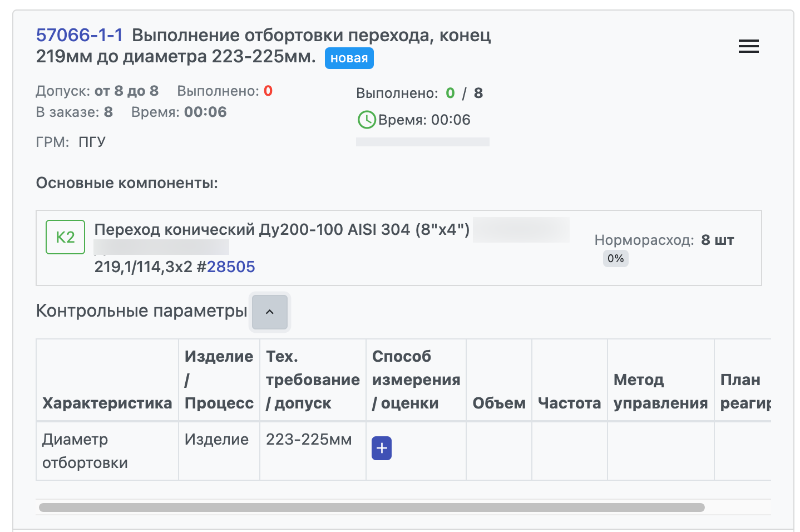The image size is (800, 532).
Task: Click the horizontal scrollbar below the table
Action: 372,508
